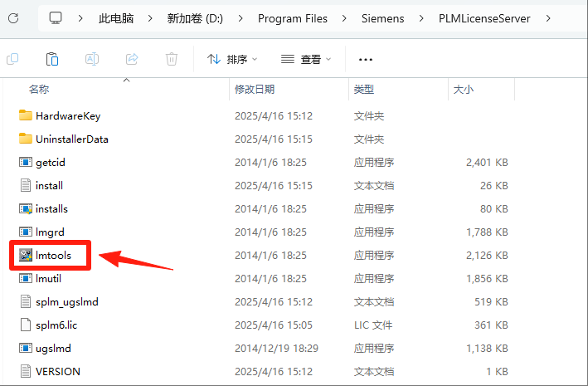The height and width of the screenshot is (386, 588).
Task: Click the splm_ugslmd file name
Action: point(67,302)
